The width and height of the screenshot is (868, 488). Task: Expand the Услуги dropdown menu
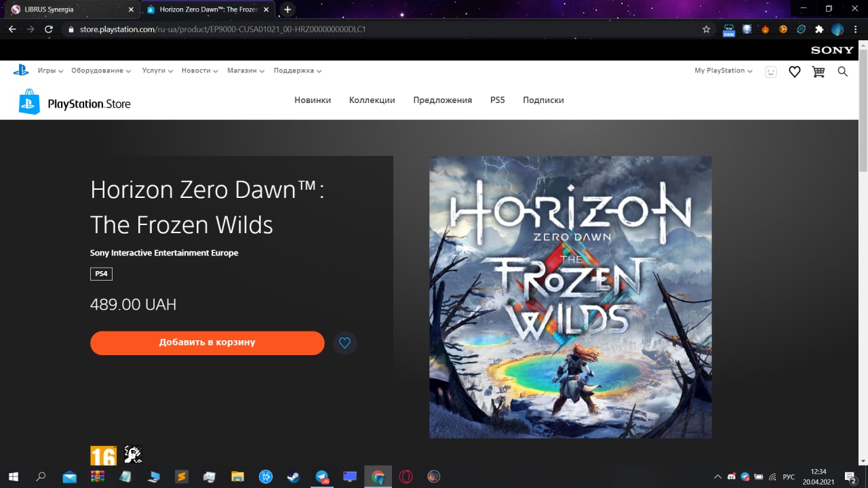pos(157,70)
